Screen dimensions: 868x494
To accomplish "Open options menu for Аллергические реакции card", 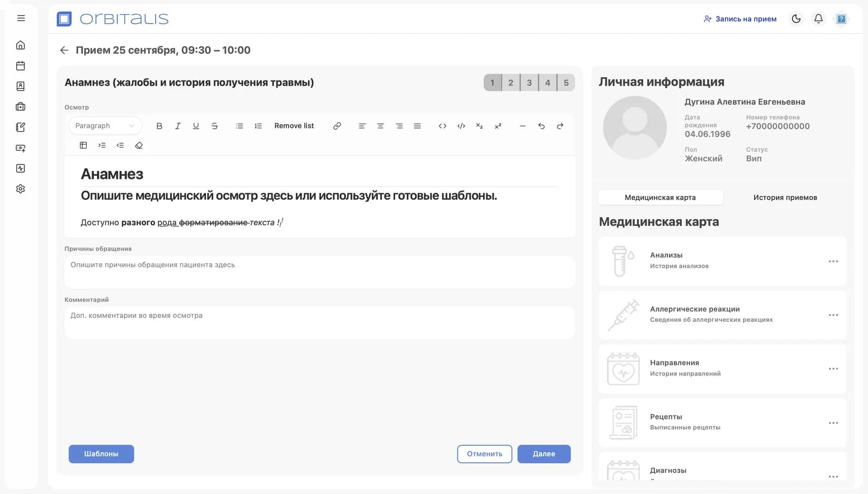I will pos(833,315).
